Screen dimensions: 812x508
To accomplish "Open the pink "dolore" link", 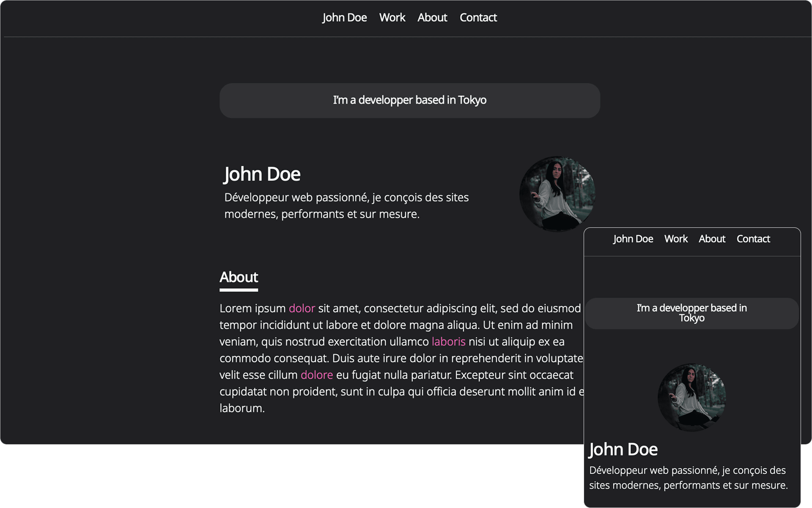I will 316,375.
